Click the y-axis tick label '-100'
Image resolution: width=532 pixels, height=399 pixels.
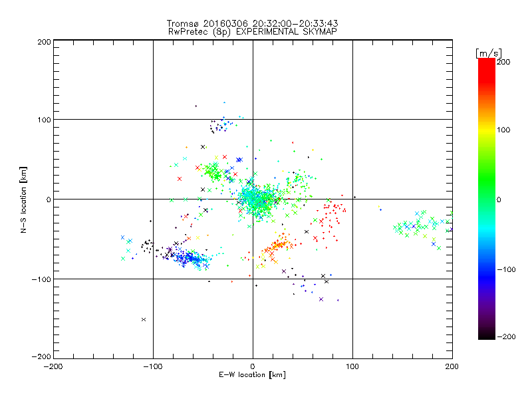(41, 279)
